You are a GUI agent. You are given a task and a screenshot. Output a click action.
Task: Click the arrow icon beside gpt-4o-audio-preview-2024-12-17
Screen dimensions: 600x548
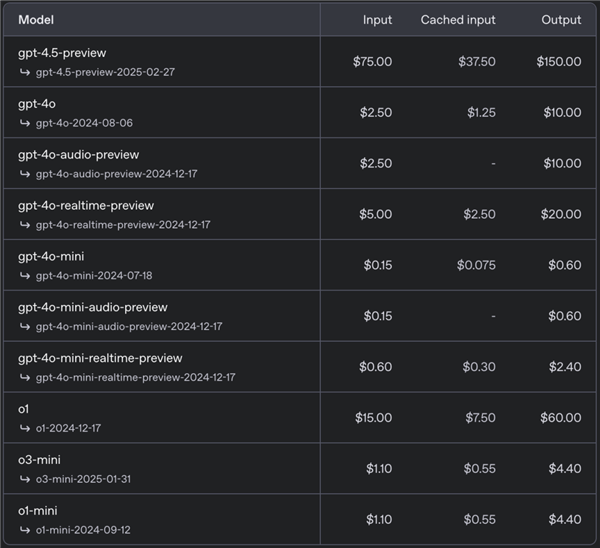25,174
